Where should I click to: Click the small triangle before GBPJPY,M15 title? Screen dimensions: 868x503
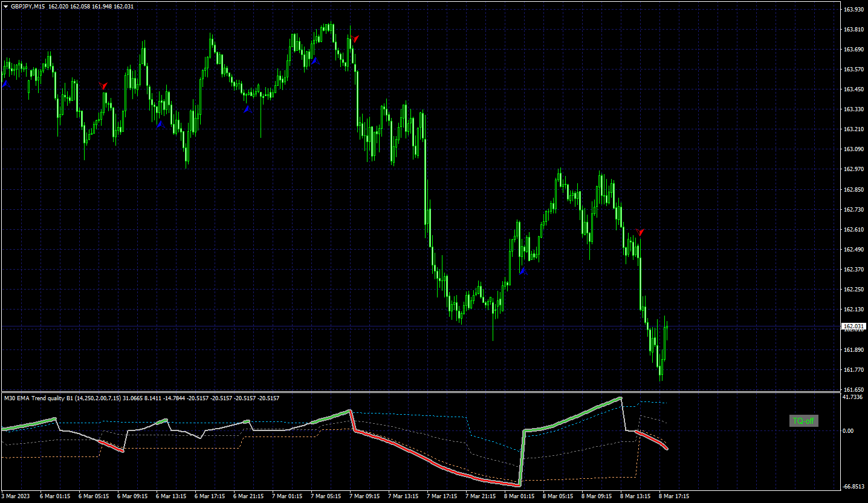[x=5, y=6]
